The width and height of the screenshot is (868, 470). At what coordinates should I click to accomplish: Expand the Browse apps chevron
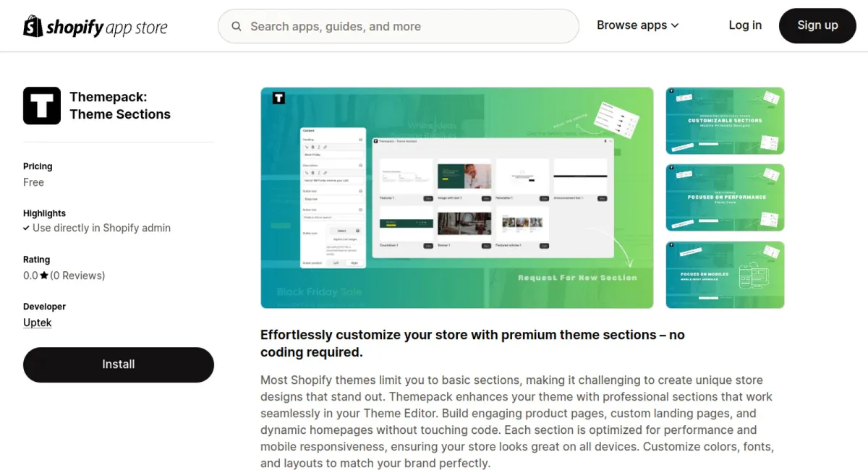[675, 25]
